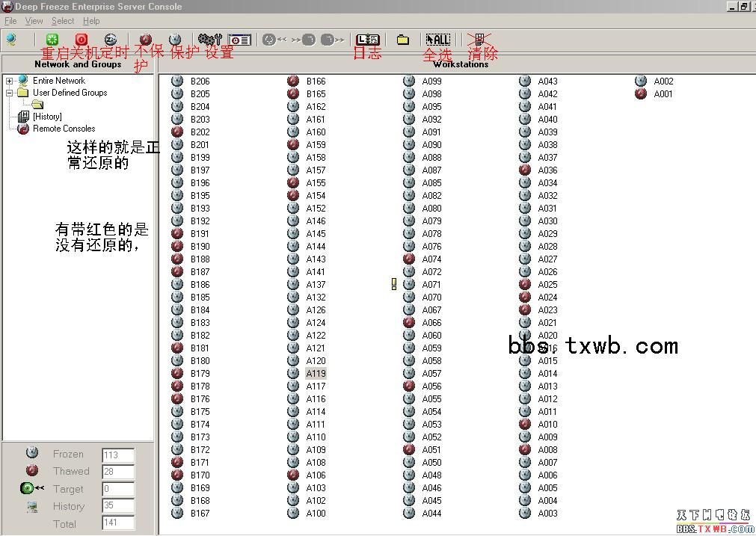Viewport: 756px width, 536px height.
Task: Click the scheduler window toolbar icon
Action: pyautogui.click(x=239, y=40)
